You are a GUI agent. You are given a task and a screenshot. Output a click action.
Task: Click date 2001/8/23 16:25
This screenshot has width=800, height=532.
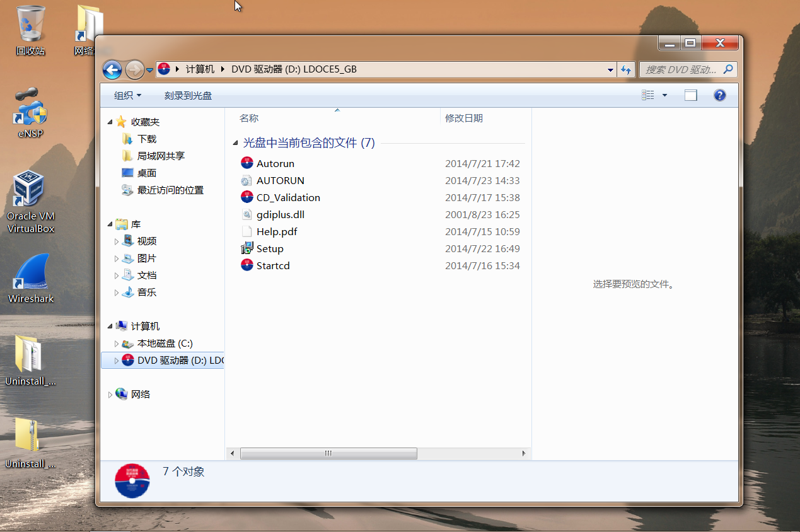[x=482, y=214]
